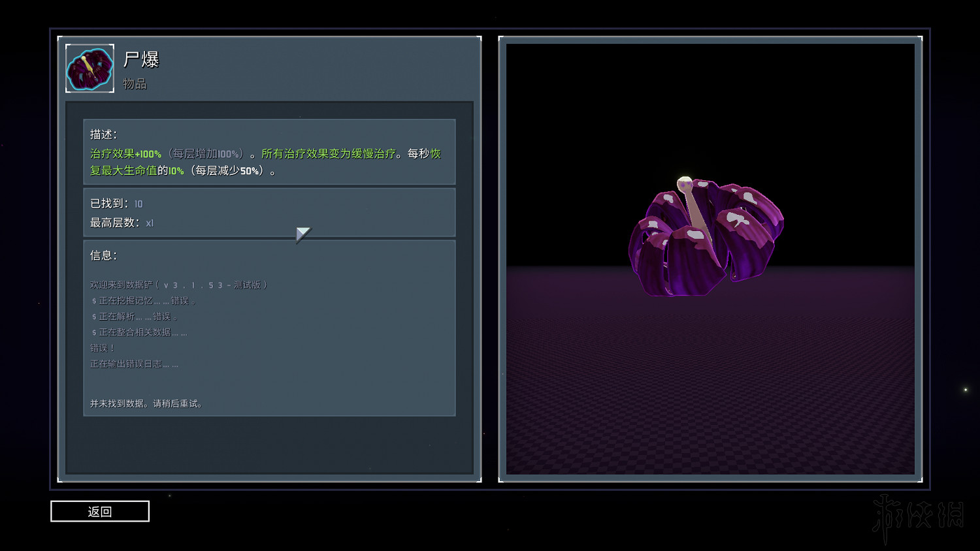The width and height of the screenshot is (980, 551).
Task: Click the 尸爆 item title
Action: (x=141, y=60)
